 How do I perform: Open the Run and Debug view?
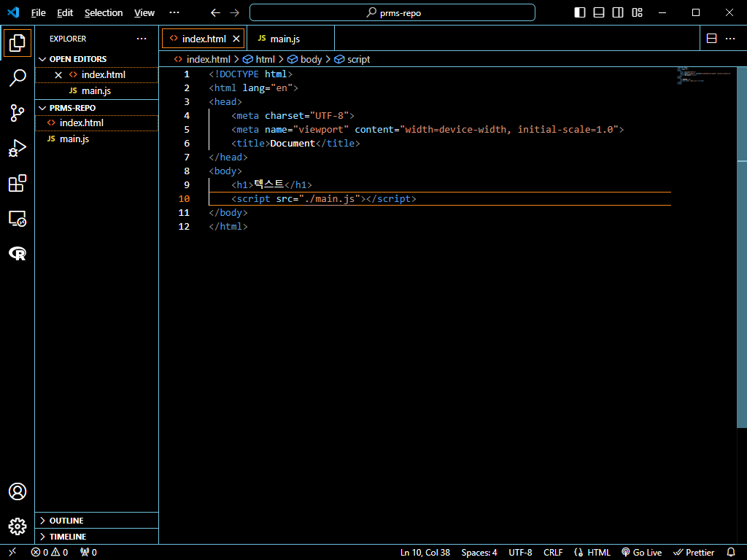(18, 149)
